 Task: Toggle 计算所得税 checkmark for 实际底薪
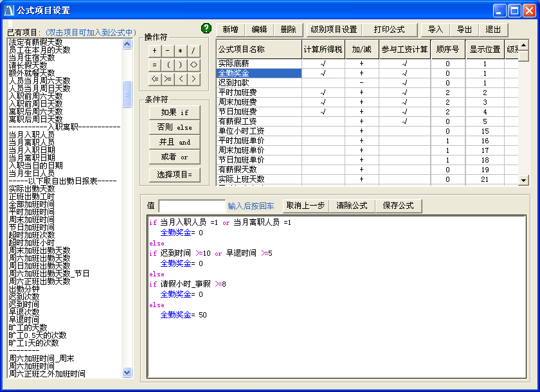click(x=323, y=64)
